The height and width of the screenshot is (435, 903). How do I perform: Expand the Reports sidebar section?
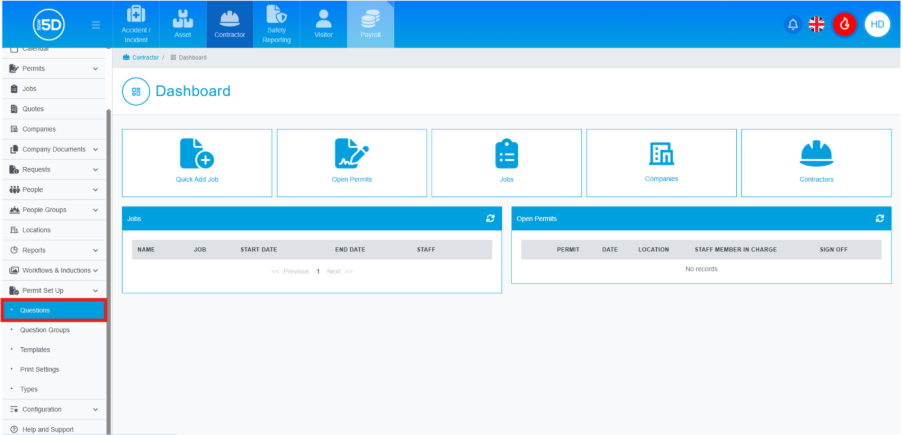coord(95,250)
